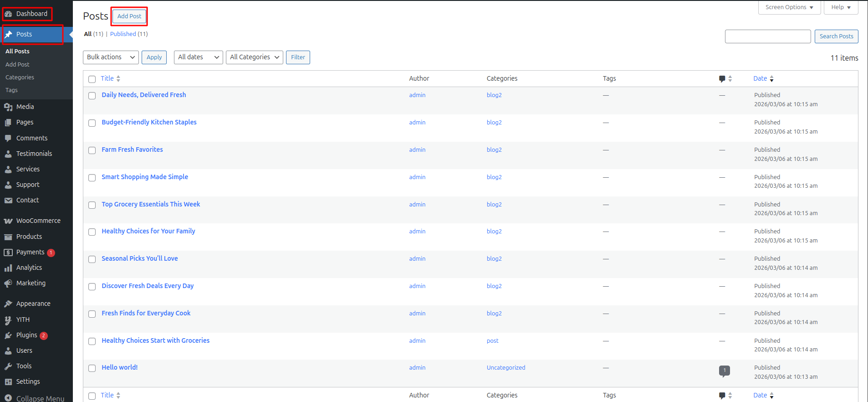Open Tags submenu item
The height and width of the screenshot is (402, 868).
[11, 90]
